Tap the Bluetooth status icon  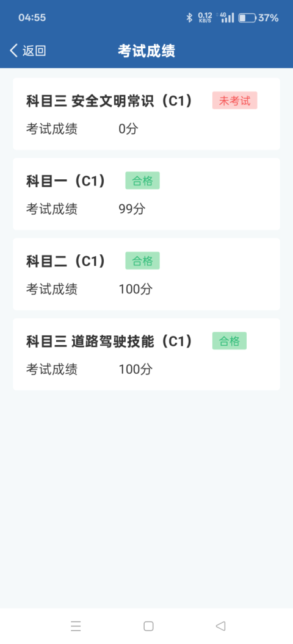pos(189,18)
